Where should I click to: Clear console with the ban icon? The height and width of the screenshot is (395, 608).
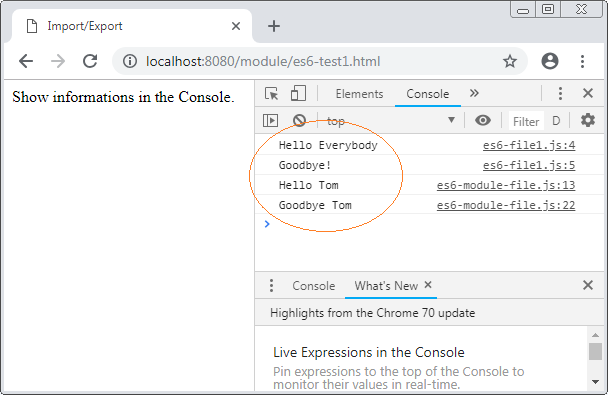click(x=299, y=121)
